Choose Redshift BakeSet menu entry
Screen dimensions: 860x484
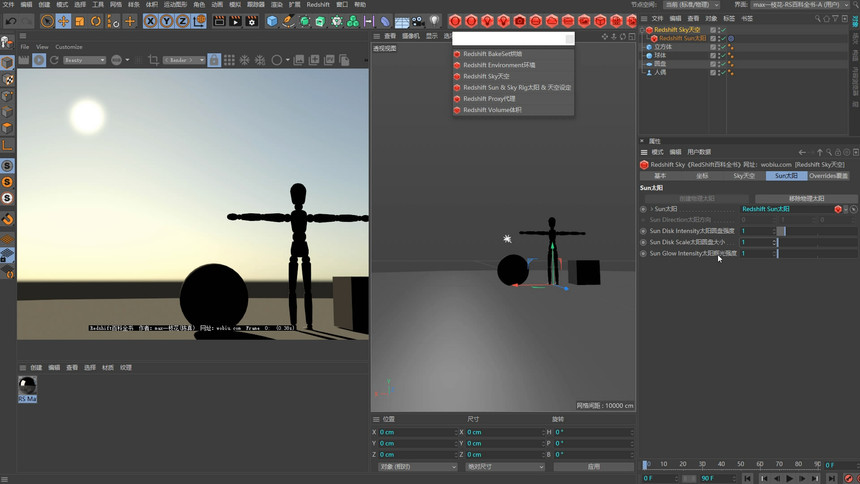[513, 54]
